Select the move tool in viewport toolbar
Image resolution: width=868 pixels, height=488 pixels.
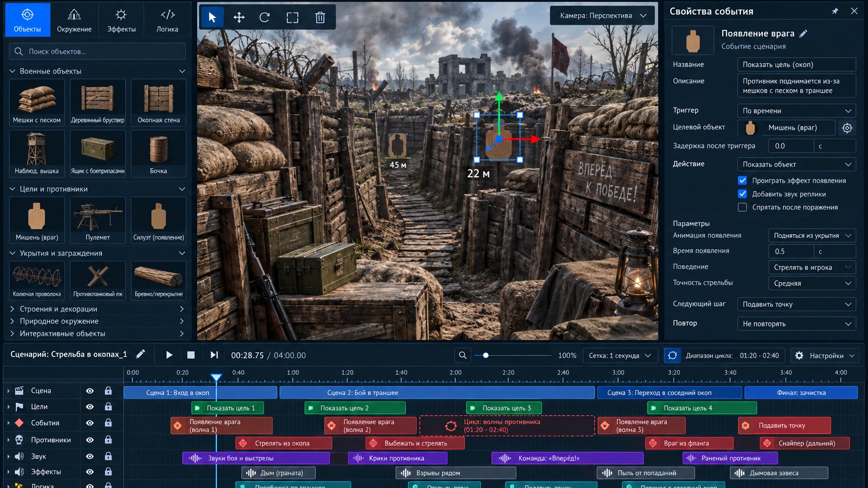point(238,18)
